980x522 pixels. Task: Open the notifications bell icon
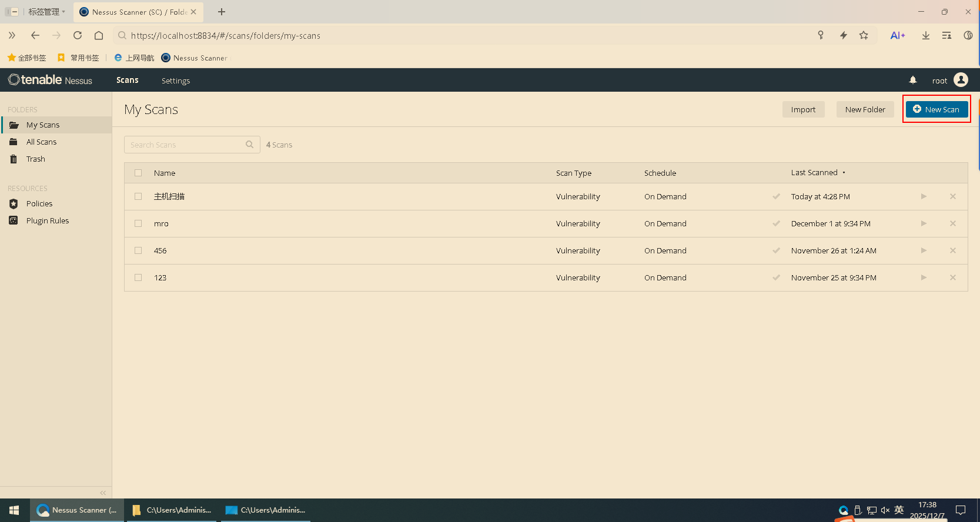(x=913, y=80)
